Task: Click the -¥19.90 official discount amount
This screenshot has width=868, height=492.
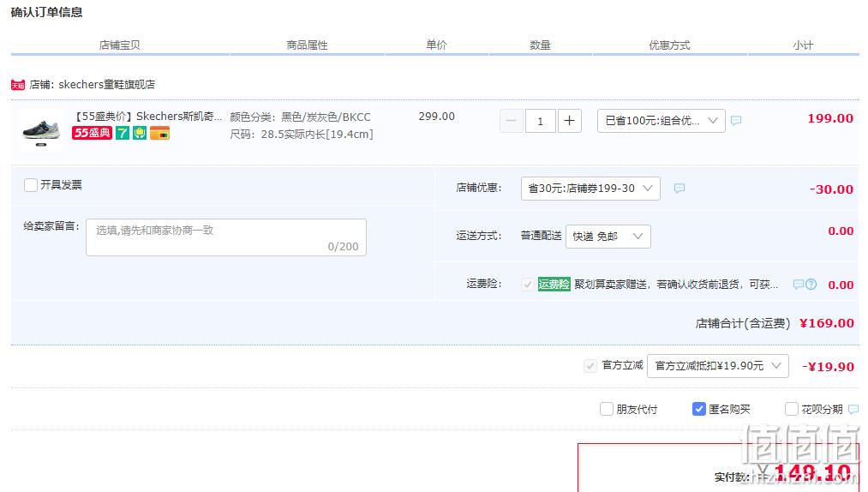Action: (x=828, y=367)
